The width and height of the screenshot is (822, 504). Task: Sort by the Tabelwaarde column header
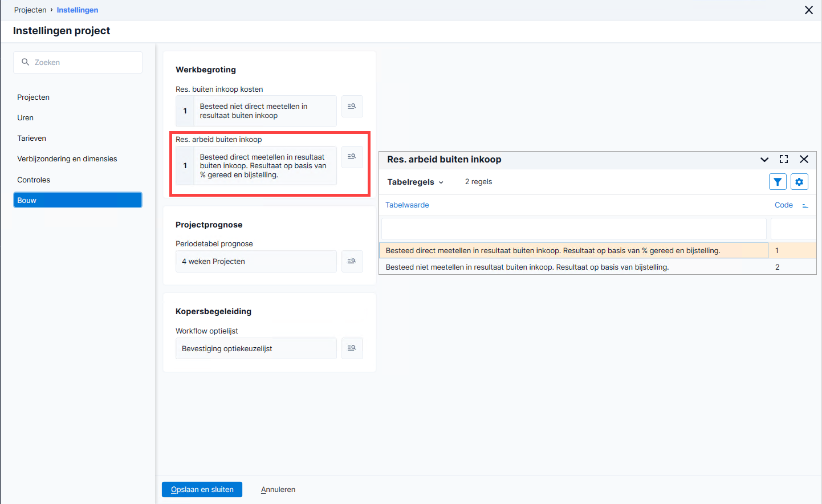(407, 205)
